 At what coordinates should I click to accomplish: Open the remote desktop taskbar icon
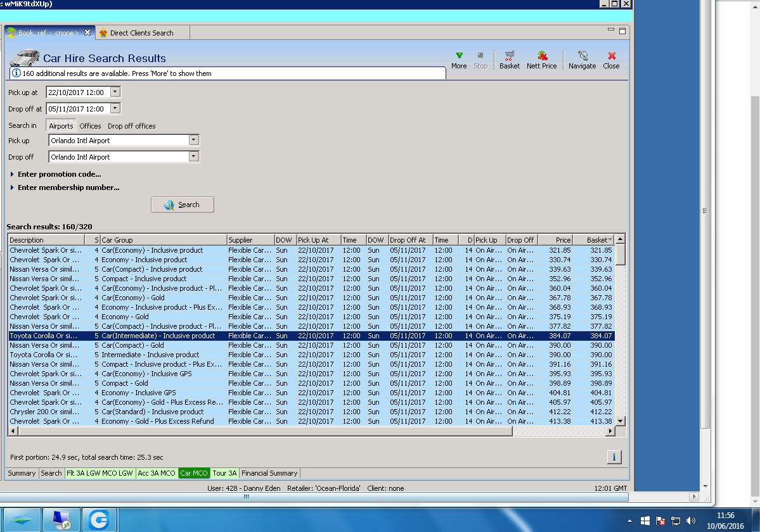(61, 520)
